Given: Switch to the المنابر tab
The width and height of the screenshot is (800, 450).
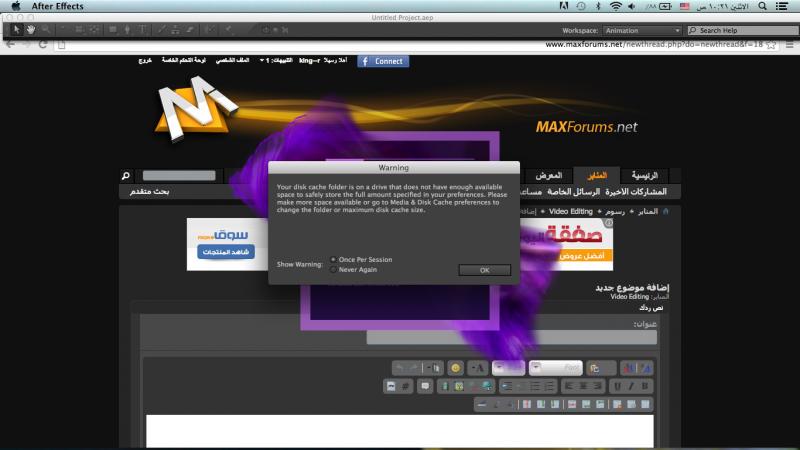Looking at the screenshot, I should click(596, 176).
